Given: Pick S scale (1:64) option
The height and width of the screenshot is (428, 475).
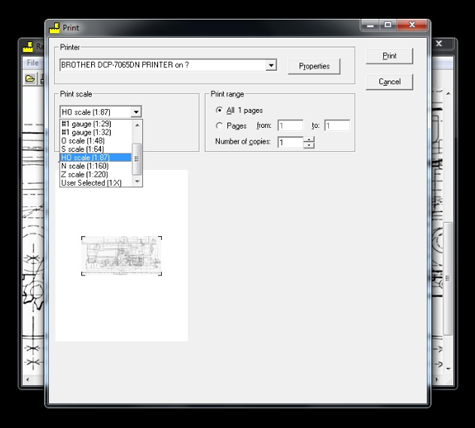Looking at the screenshot, I should tap(96, 149).
